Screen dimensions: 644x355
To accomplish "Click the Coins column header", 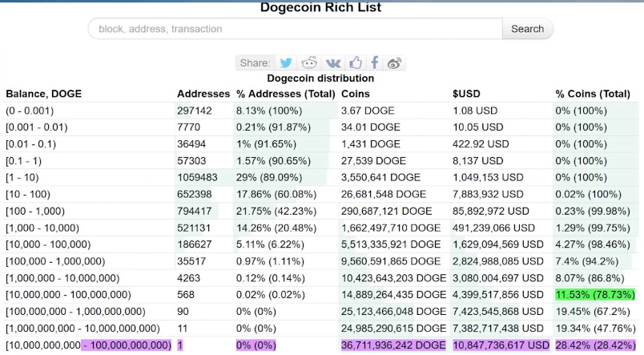I will coord(356,94).
